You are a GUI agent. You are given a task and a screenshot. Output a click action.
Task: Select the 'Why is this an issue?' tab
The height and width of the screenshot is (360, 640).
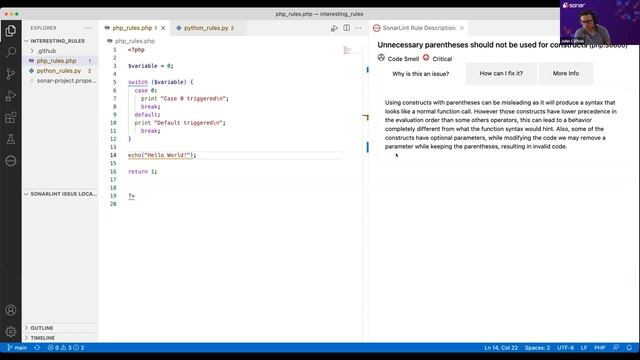pyautogui.click(x=420, y=73)
